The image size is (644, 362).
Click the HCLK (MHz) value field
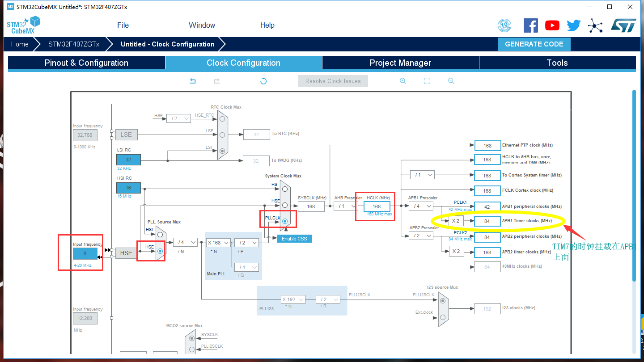(x=377, y=206)
